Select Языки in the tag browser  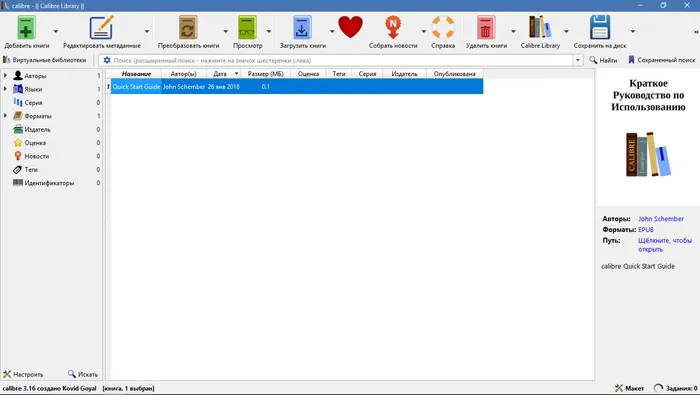[x=33, y=89]
